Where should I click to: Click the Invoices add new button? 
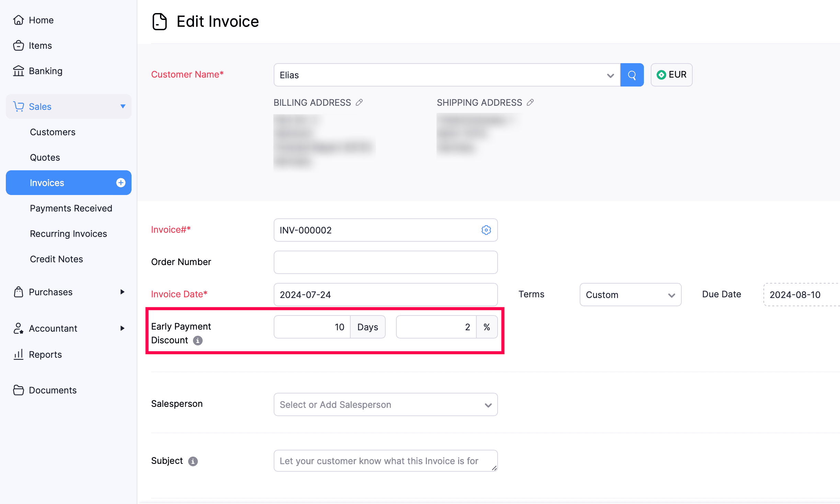tap(120, 183)
